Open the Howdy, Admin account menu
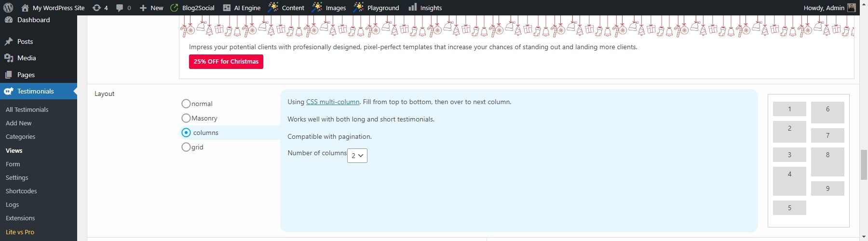Viewport: 868px width, 241px height. (x=824, y=8)
